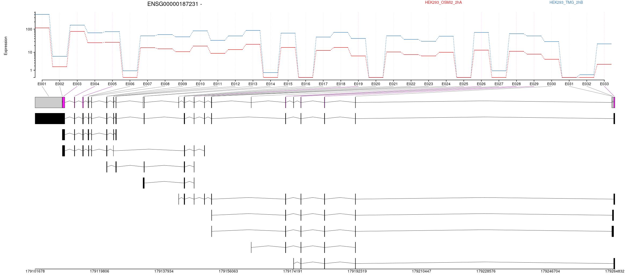Click the large black first exon of top transcript

tap(50, 118)
